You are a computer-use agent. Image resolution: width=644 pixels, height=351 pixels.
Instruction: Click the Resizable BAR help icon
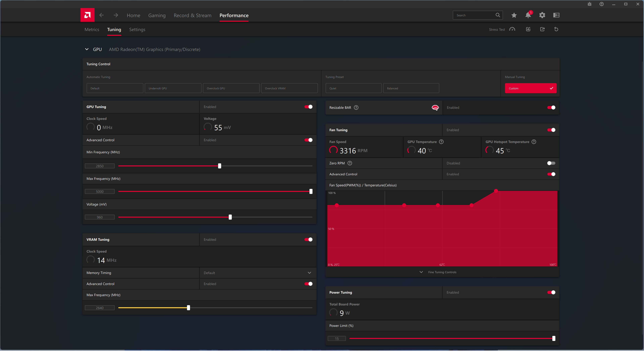tap(356, 108)
